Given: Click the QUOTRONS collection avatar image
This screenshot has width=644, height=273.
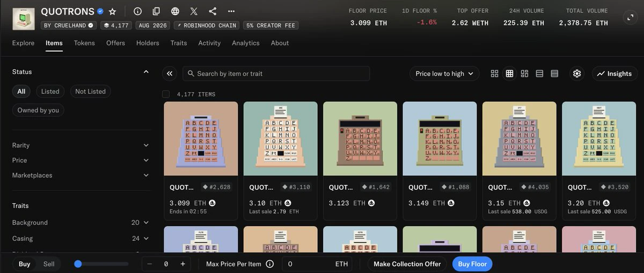Looking at the screenshot, I should (23, 18).
